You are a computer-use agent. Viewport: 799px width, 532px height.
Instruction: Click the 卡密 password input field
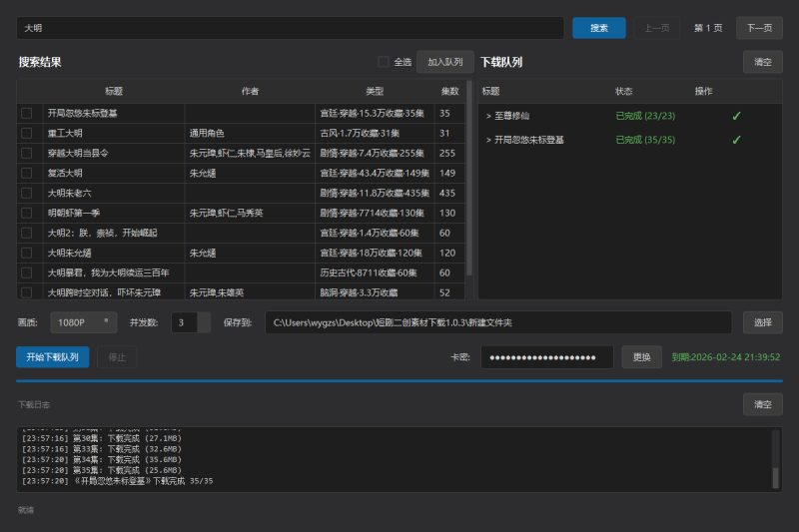546,357
